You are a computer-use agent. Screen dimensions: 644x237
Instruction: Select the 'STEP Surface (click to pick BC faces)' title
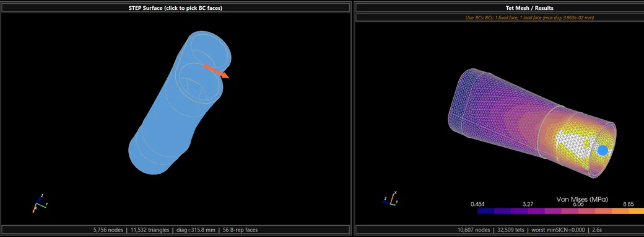pyautogui.click(x=175, y=8)
